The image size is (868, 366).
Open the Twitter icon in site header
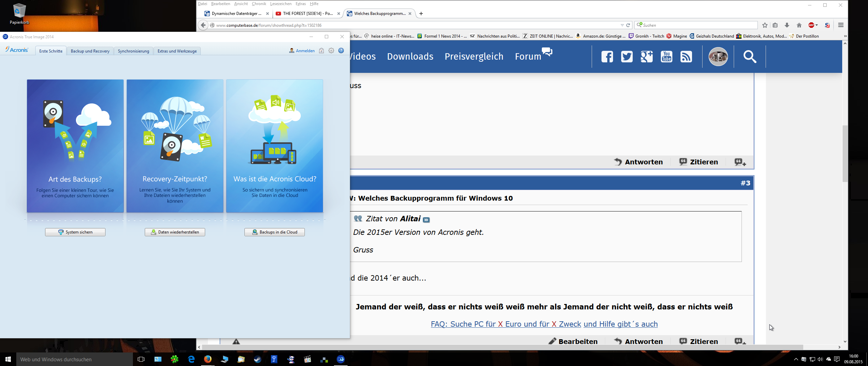[x=627, y=57]
